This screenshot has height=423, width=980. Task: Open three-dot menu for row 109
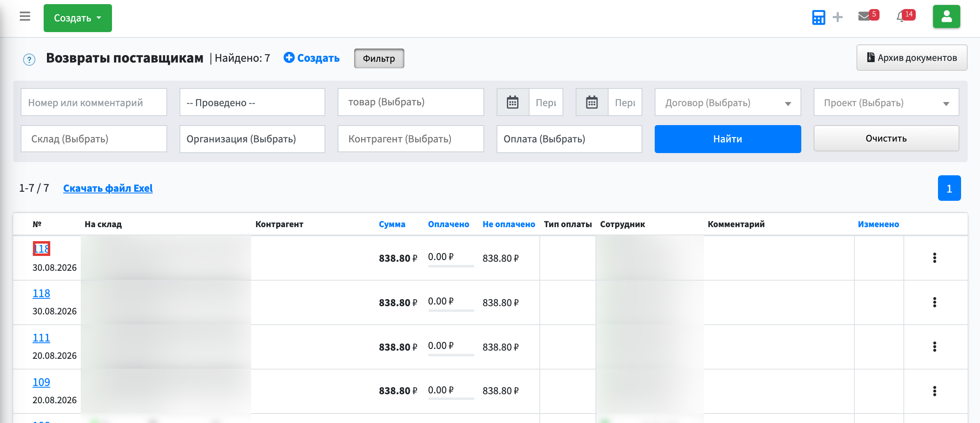point(935,391)
